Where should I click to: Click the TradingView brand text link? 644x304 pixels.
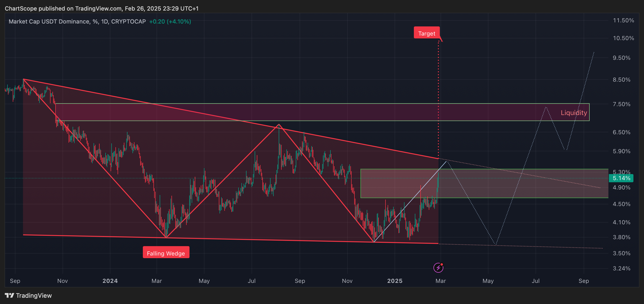coord(34,296)
